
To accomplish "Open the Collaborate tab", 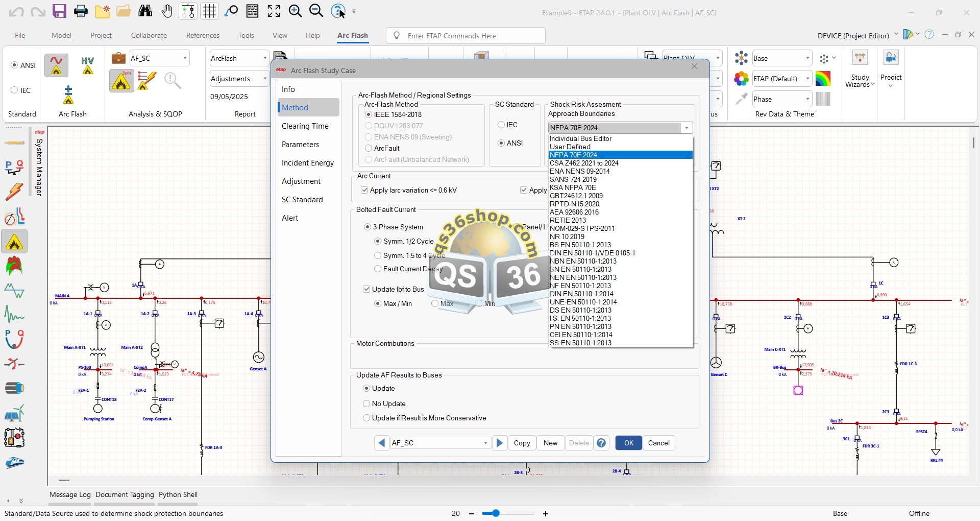I will point(149,35).
